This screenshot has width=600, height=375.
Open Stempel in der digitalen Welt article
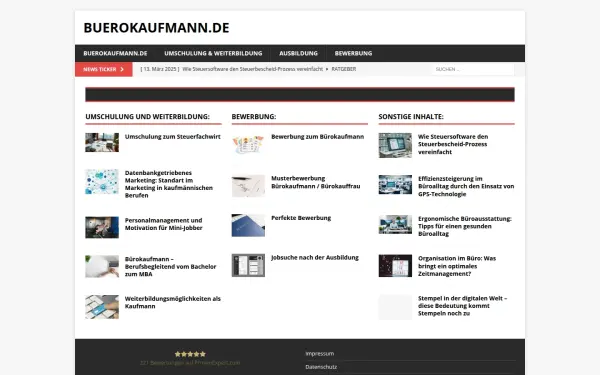(462, 306)
